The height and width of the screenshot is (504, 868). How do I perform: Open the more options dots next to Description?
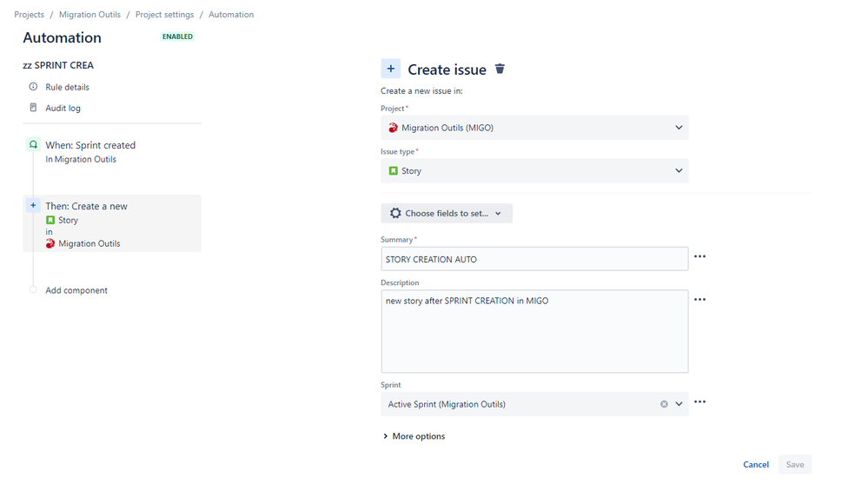point(699,300)
